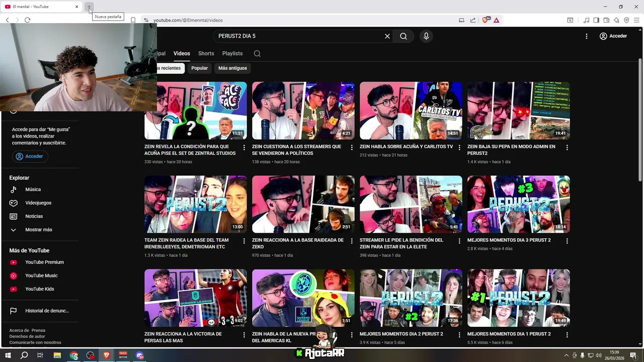The height and width of the screenshot is (362, 644).
Task: Open Windows notification center
Action: pyautogui.click(x=633, y=355)
